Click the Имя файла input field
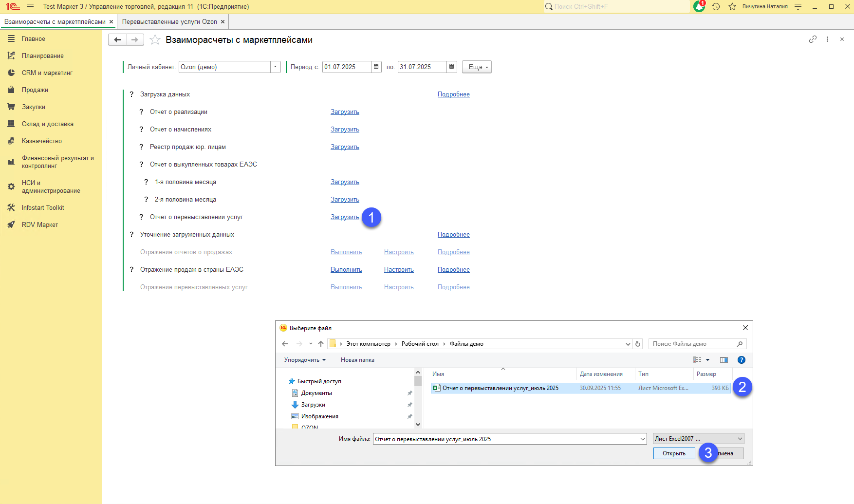The image size is (854, 504). [506, 439]
